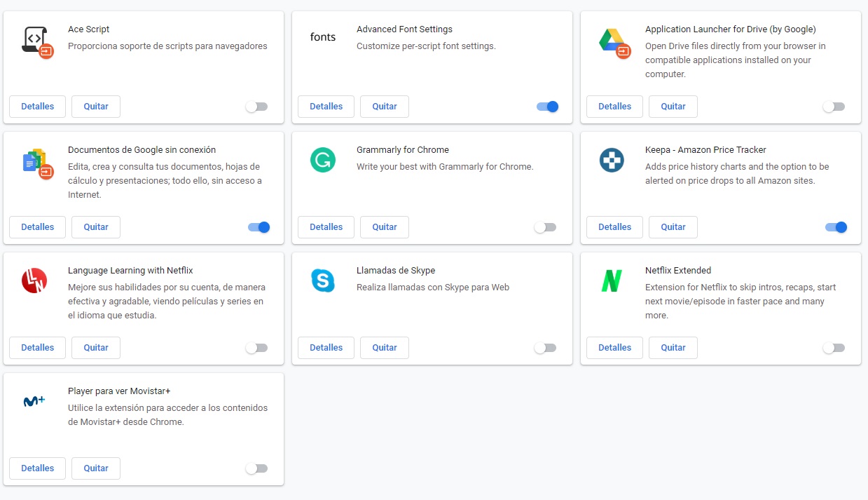Open Detalles for Ace Script

click(38, 107)
